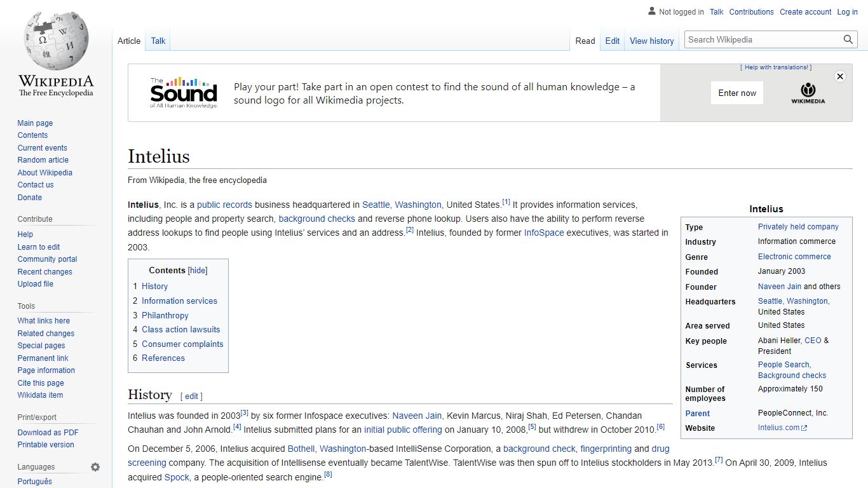868x488 pixels.
Task: Open the initial public offering link
Action: [403, 430]
